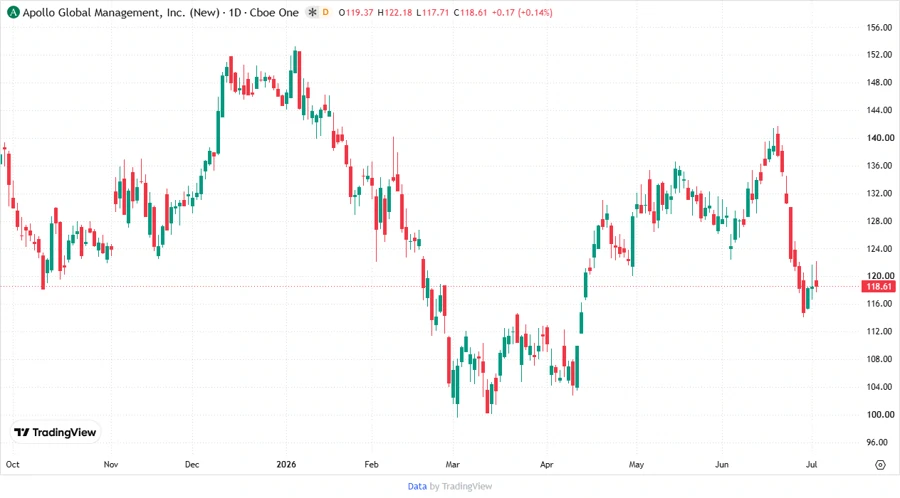Screen dimensions: 900x498
Task: Click the 'by TradingView' attribution text
Action: pos(461,486)
